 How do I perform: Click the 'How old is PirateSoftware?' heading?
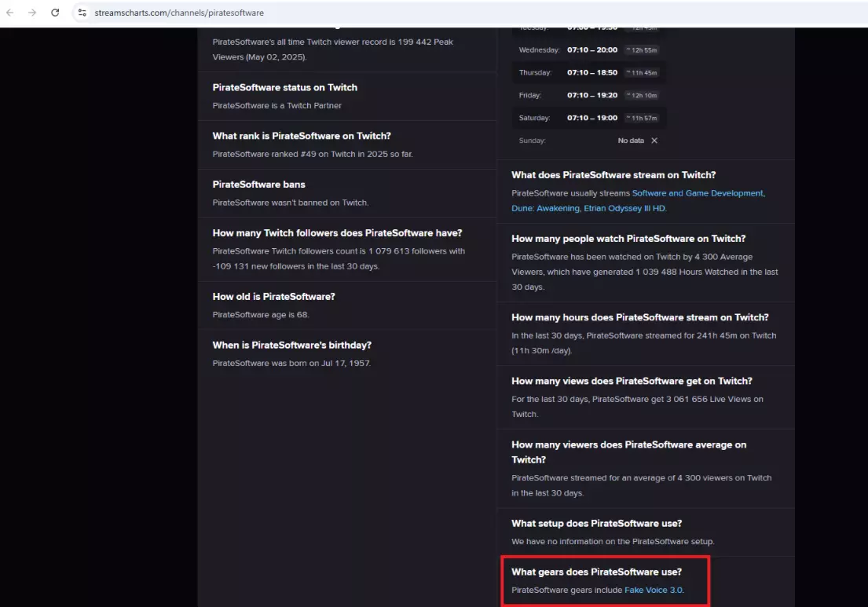click(273, 297)
